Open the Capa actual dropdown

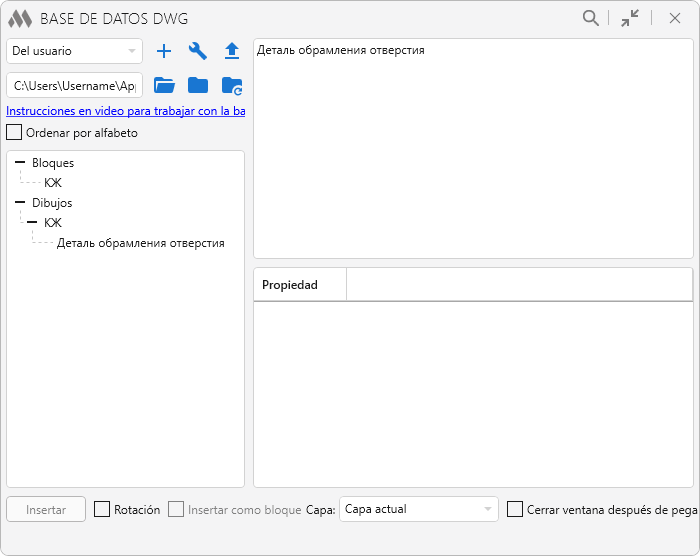click(419, 509)
